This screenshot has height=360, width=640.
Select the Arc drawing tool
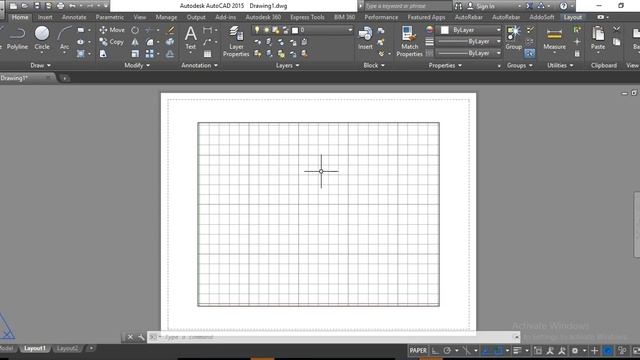(x=64, y=38)
